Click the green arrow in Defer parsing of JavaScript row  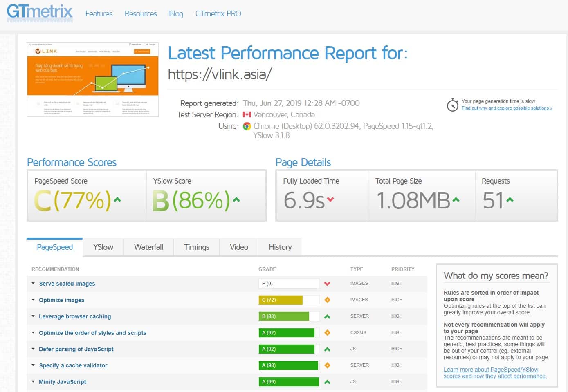(327, 349)
